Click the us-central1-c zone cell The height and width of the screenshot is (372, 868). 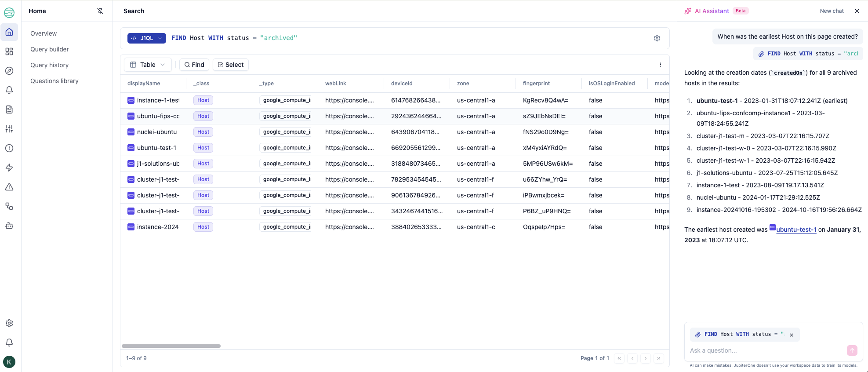pos(476,227)
